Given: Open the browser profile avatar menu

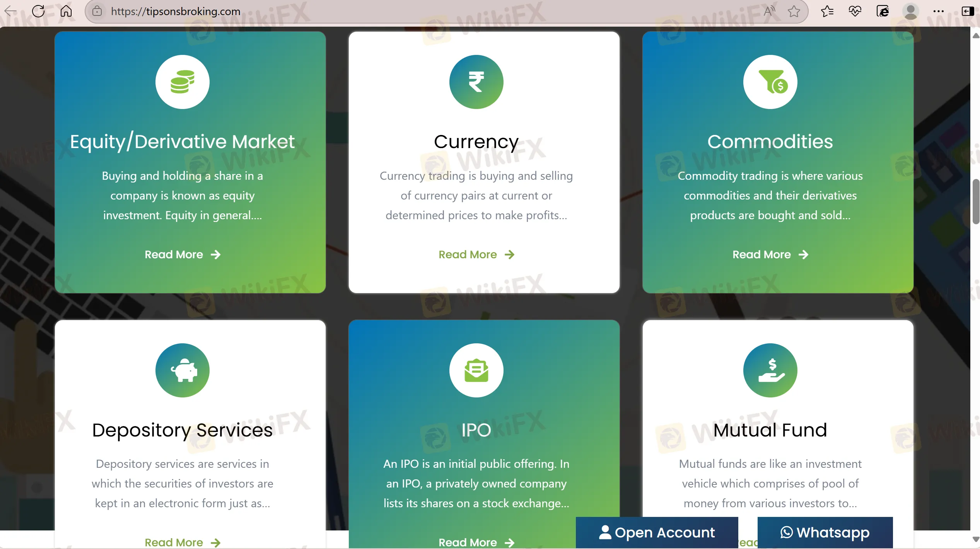Looking at the screenshot, I should coord(910,11).
